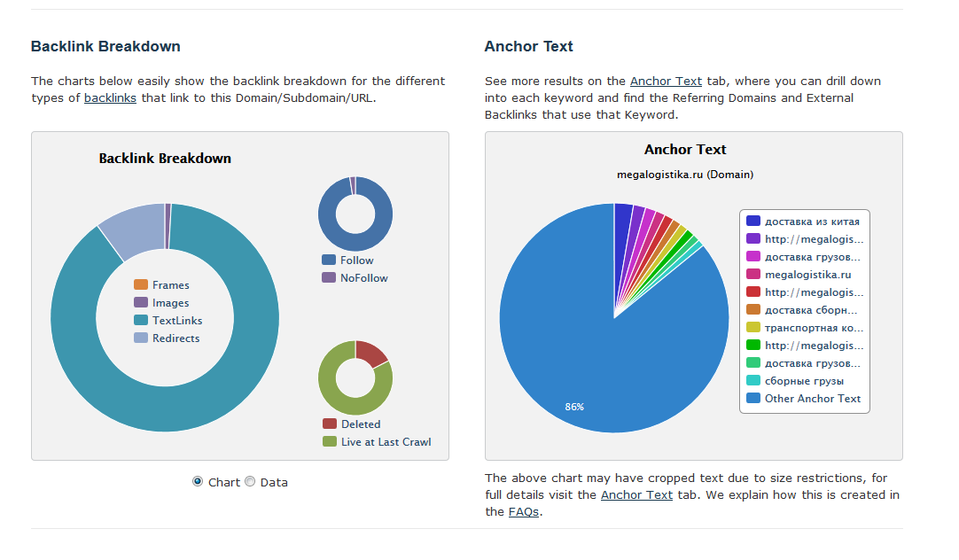Click the Deleted red legend swatch
Screen dimensions: 959x560
click(x=330, y=424)
